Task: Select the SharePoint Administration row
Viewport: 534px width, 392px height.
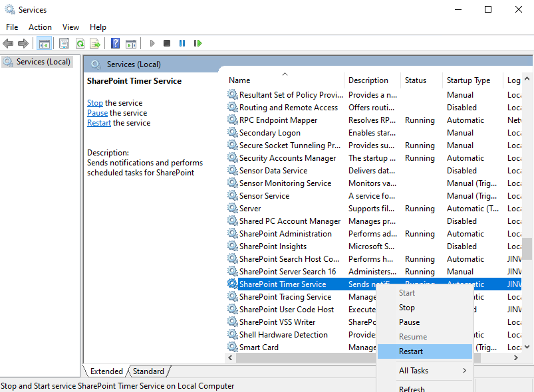Action: tap(374, 233)
